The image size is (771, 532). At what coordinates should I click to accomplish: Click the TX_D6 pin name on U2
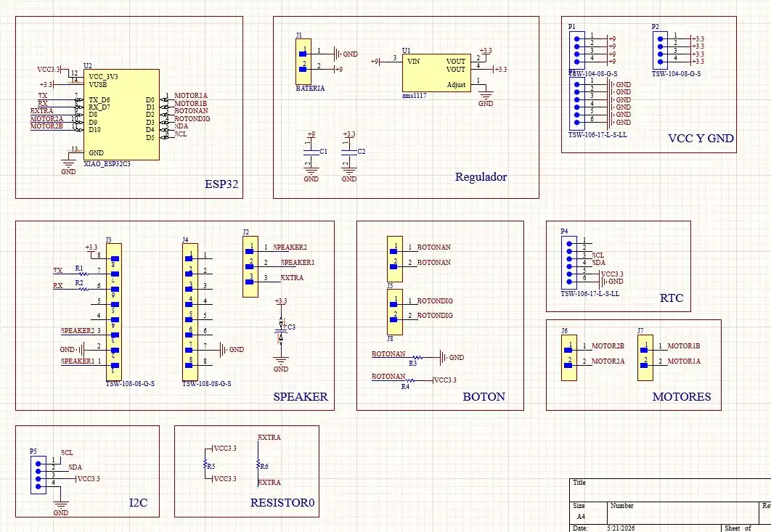[99, 100]
